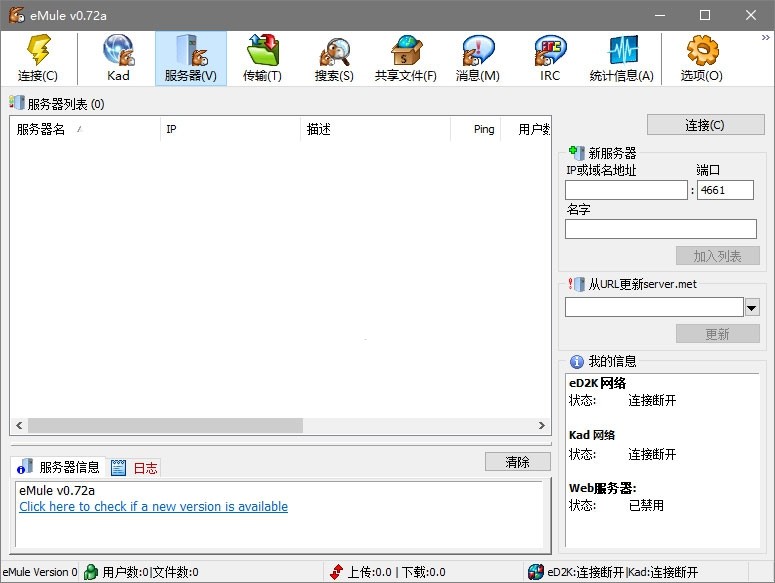Click the eMule app icon in title bar
The width and height of the screenshot is (775, 583).
coord(16,15)
